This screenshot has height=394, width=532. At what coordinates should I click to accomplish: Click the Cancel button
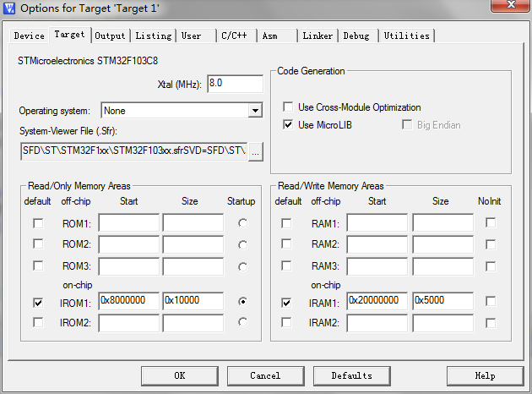click(x=265, y=375)
